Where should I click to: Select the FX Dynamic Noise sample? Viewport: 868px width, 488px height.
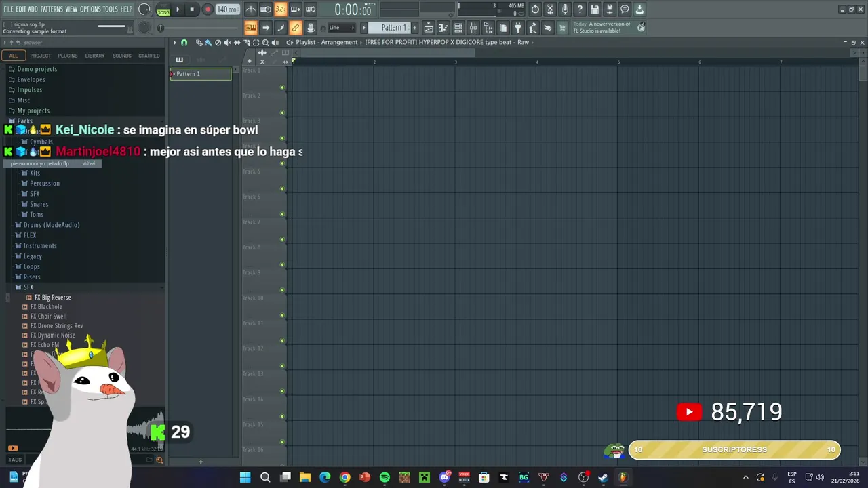click(x=53, y=335)
